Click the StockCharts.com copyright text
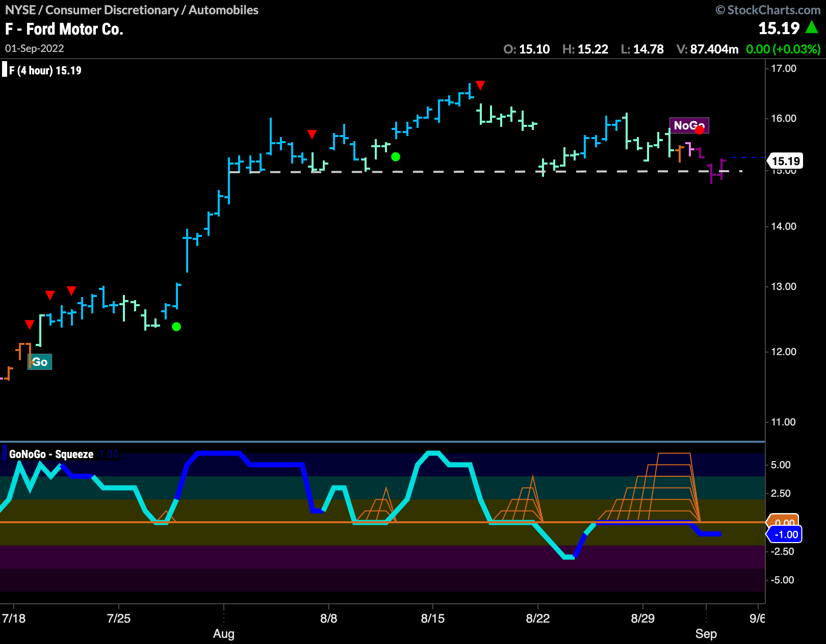The image size is (826, 644). click(x=768, y=10)
